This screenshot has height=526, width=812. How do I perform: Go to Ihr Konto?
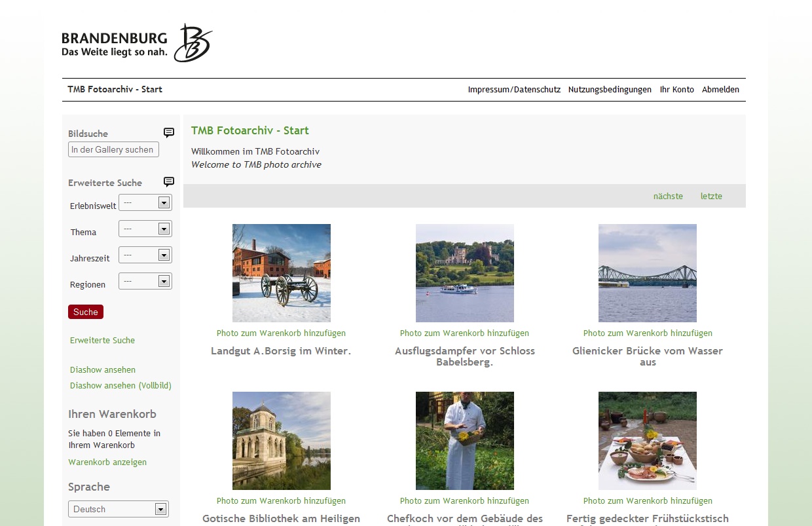point(676,90)
